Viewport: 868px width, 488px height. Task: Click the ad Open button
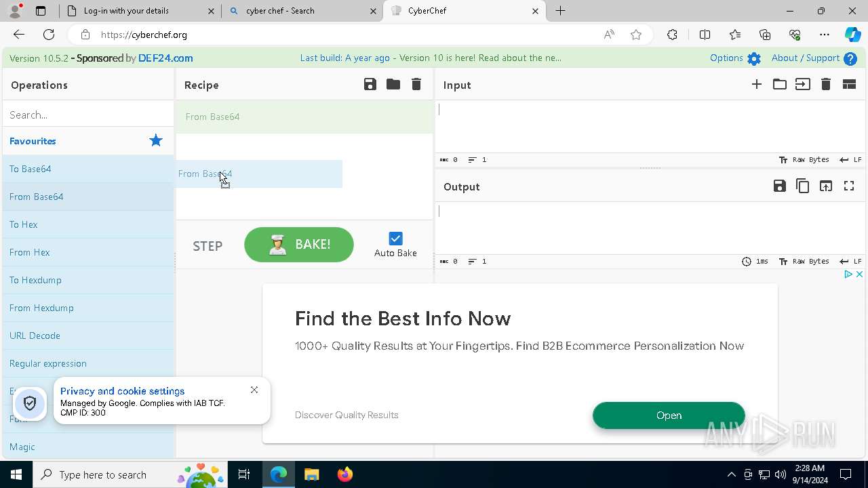click(x=669, y=415)
